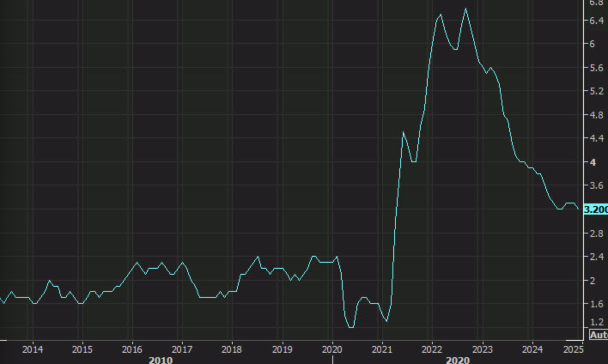Click the 2024 year label

pos(532,349)
